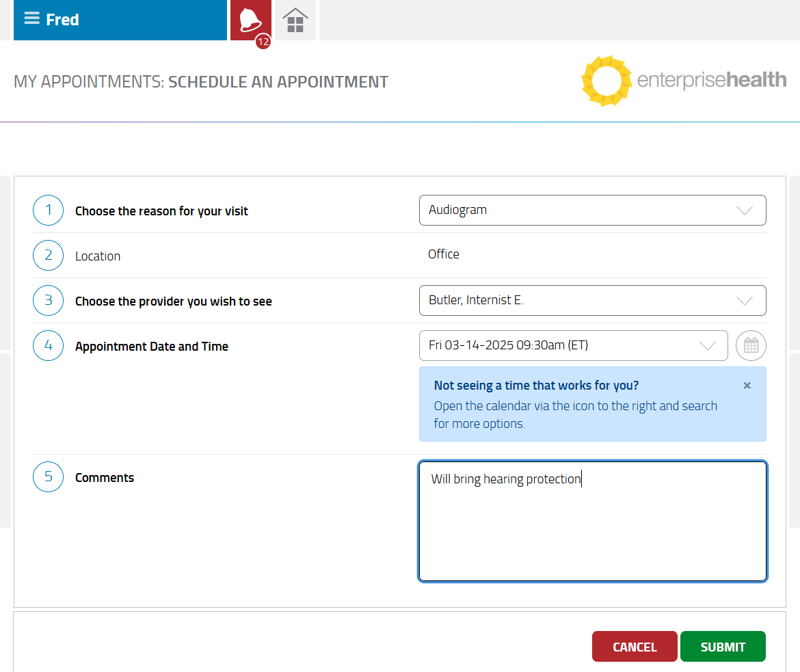
Task: Click the Fred user name menu
Action: click(63, 20)
